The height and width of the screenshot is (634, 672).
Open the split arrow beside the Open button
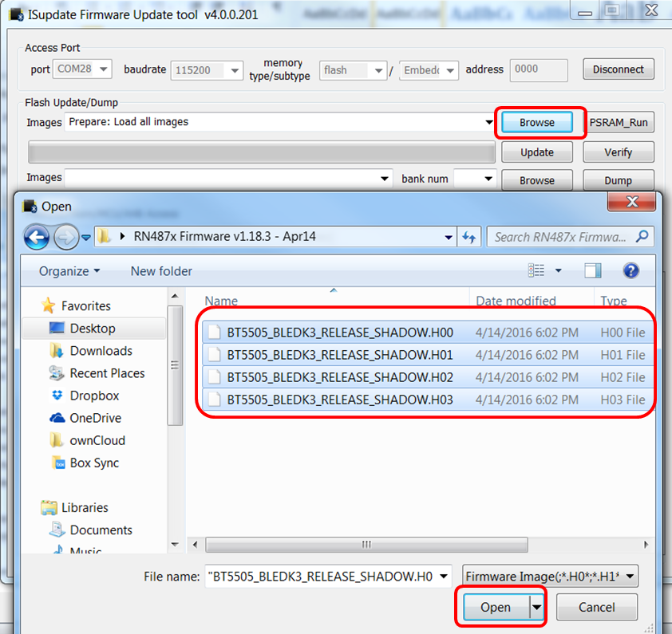[x=537, y=607]
